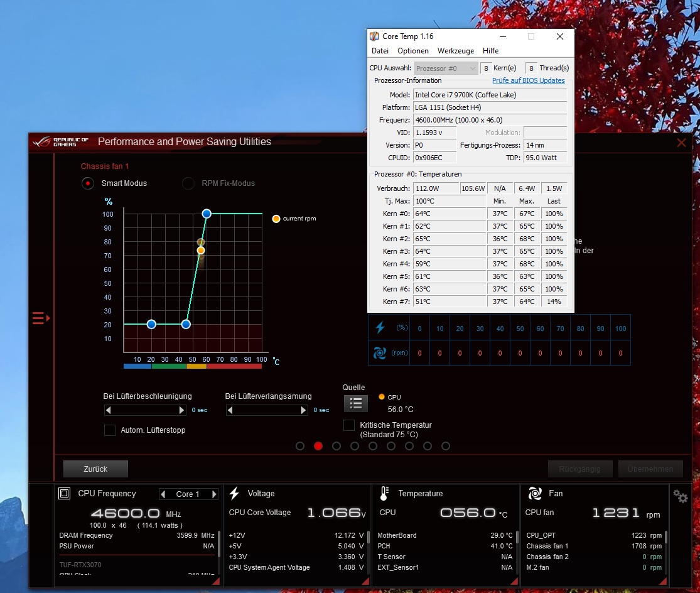Click the Rückgängig button

[x=580, y=469]
